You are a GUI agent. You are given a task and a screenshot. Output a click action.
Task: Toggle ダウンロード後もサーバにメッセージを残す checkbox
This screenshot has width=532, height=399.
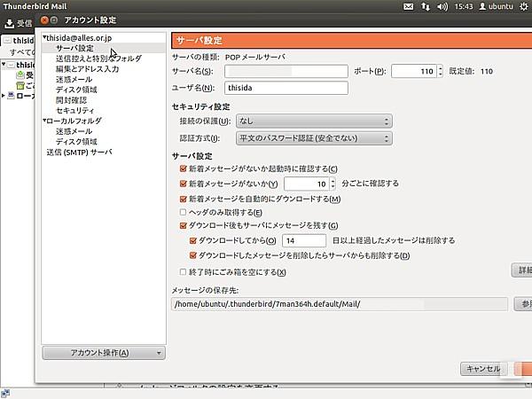pyautogui.click(x=184, y=225)
